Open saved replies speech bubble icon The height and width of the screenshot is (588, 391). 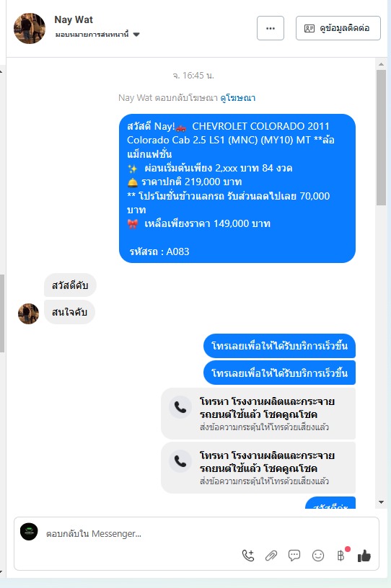point(294,556)
